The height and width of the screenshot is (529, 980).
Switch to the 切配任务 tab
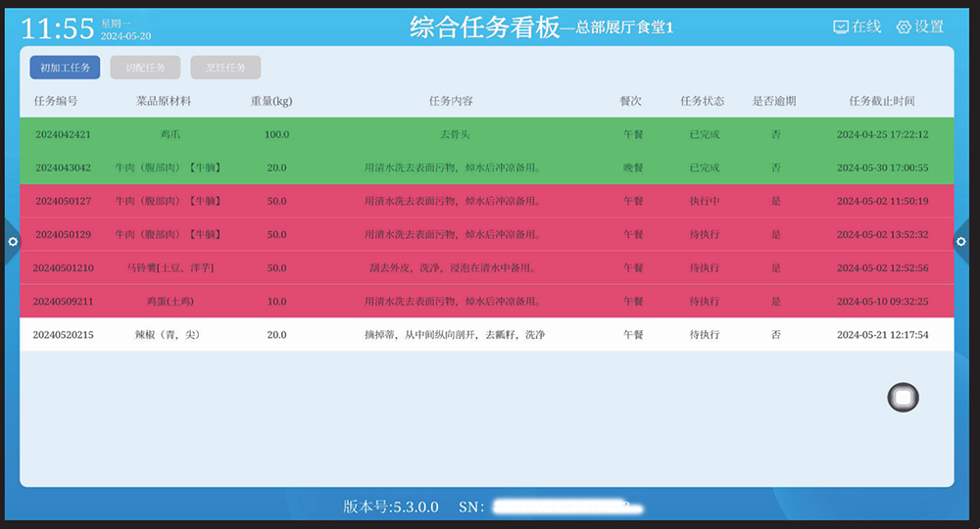click(146, 68)
